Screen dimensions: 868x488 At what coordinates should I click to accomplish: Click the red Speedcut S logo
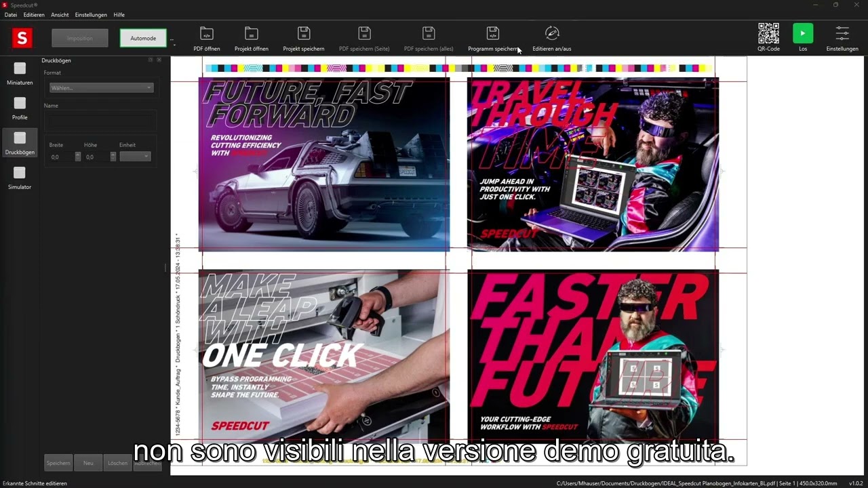coord(22,38)
